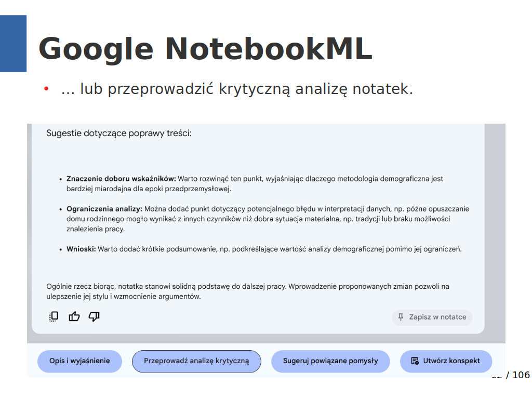Click the copy response icon
Viewport: 532px width, 399px height.
click(54, 316)
